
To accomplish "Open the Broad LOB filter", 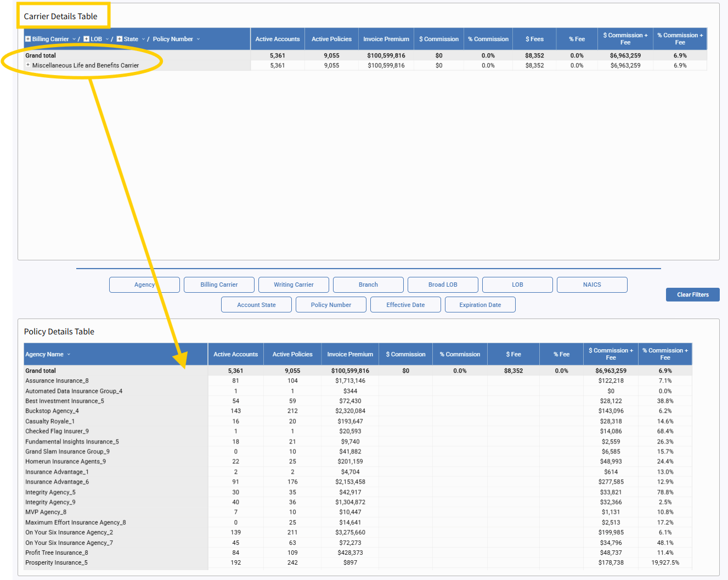I will [x=443, y=285].
